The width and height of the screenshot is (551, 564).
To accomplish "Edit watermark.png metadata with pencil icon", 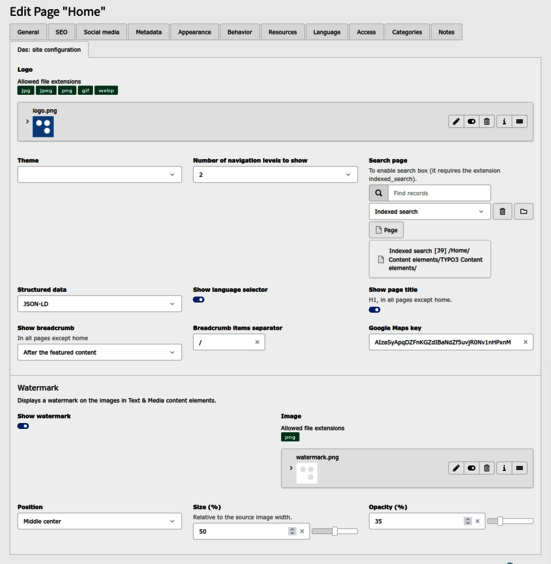I will (x=456, y=468).
